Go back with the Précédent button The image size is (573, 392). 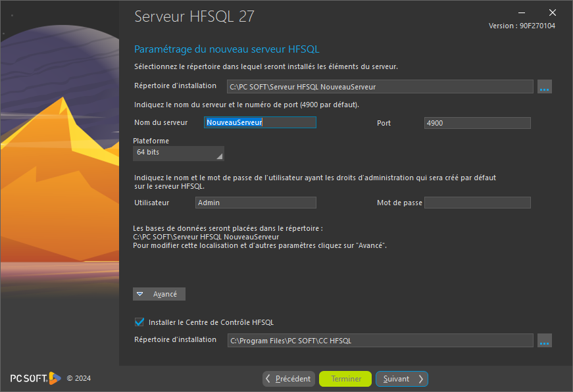point(289,379)
